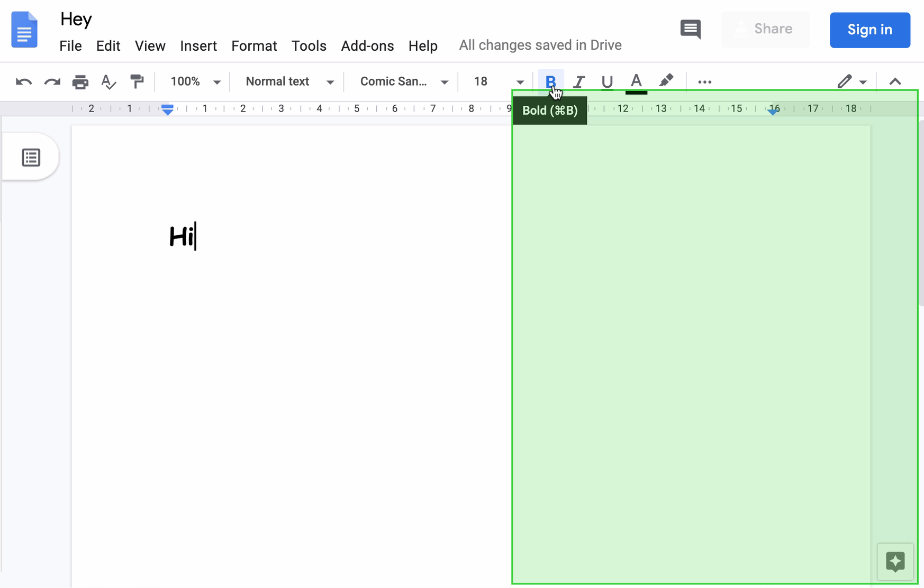Open the text color picker
924x588 pixels.
coord(636,83)
